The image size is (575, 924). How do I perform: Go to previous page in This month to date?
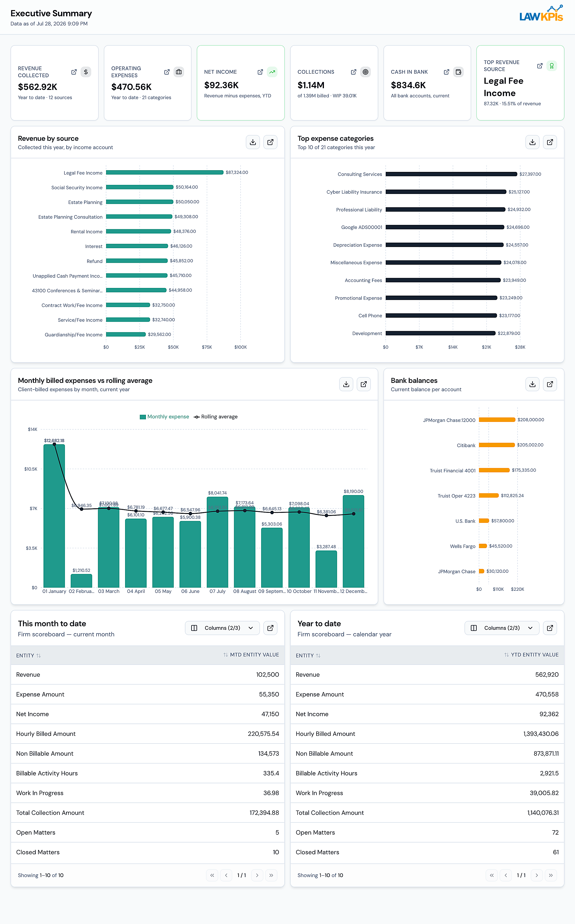click(226, 875)
